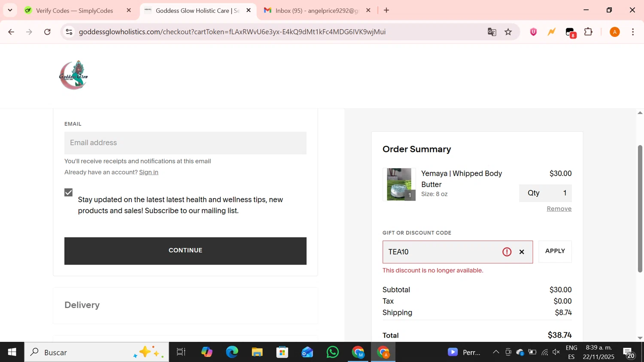This screenshot has height=362, width=644.
Task: Click the page vertical scrollbar
Action: point(640,208)
